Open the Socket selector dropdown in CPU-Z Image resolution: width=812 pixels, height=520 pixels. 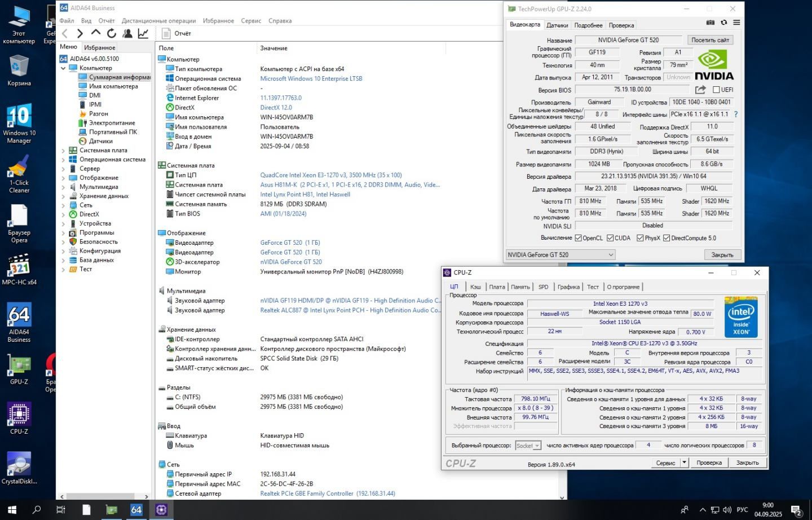pyautogui.click(x=528, y=446)
